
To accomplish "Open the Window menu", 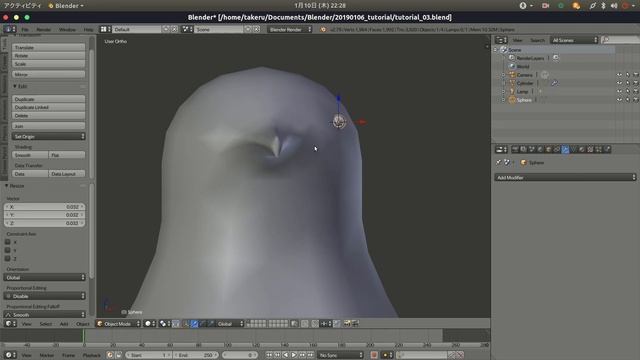I will [67, 29].
